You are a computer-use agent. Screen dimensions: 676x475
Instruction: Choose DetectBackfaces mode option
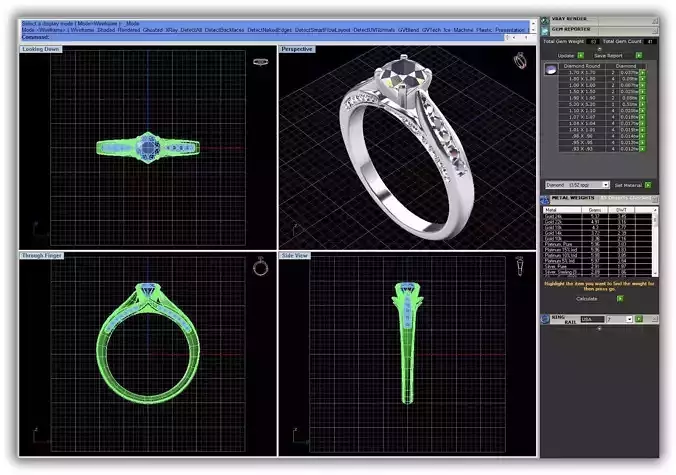click(224, 30)
